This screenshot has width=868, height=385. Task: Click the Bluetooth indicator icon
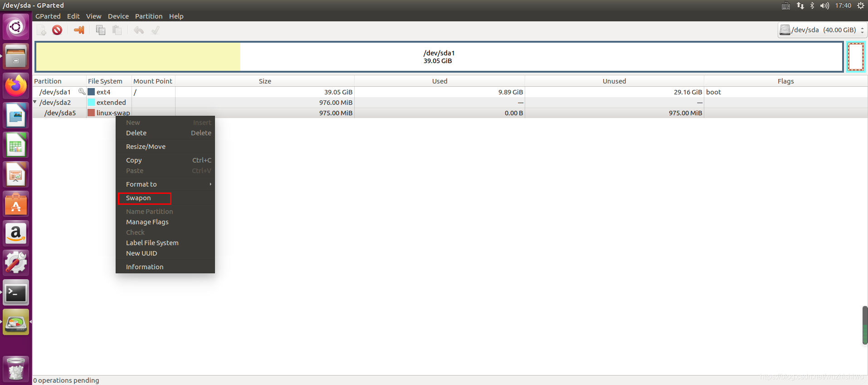(812, 5)
